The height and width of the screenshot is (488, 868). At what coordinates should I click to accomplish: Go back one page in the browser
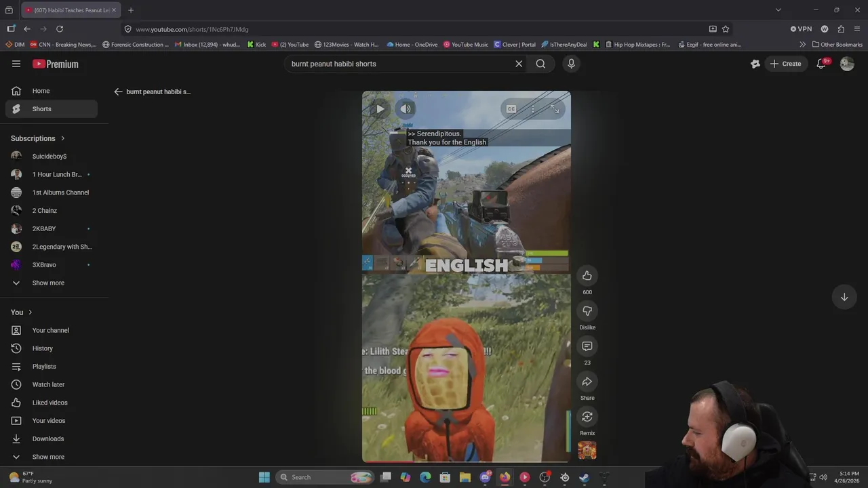(27, 29)
